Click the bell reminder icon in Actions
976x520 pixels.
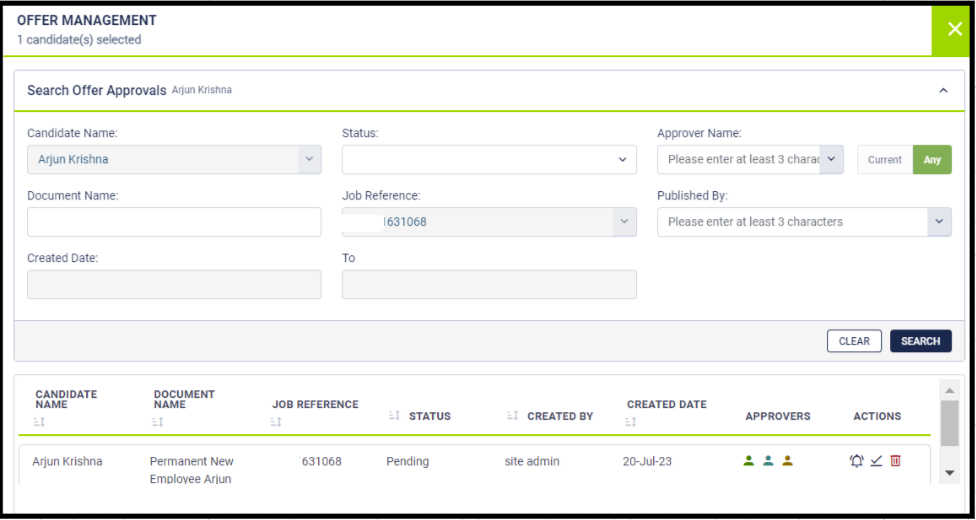pyautogui.click(x=856, y=461)
